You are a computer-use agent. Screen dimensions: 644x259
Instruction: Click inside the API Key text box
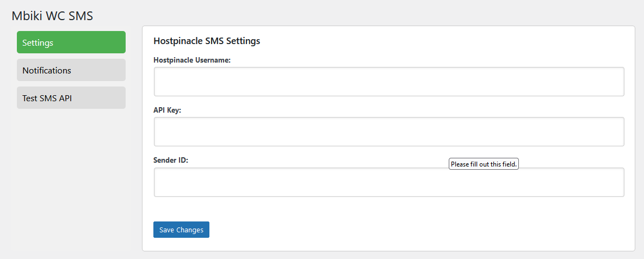[x=389, y=132]
